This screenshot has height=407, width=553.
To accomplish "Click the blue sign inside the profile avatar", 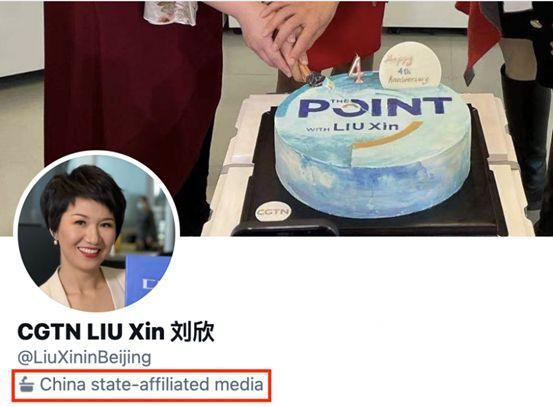I will pyautogui.click(x=146, y=279).
